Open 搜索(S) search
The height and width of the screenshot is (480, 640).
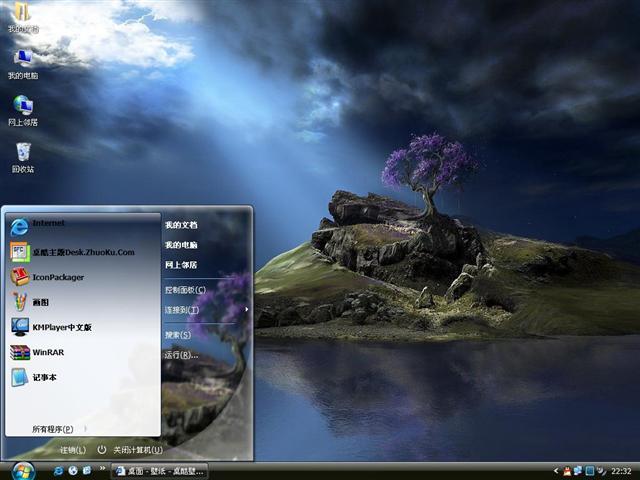tap(178, 335)
